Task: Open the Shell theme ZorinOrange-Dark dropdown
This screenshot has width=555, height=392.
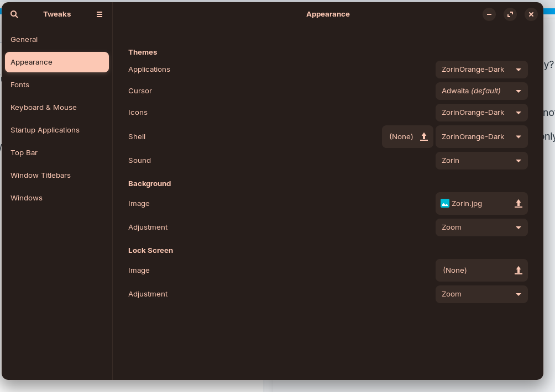Action: click(x=481, y=137)
